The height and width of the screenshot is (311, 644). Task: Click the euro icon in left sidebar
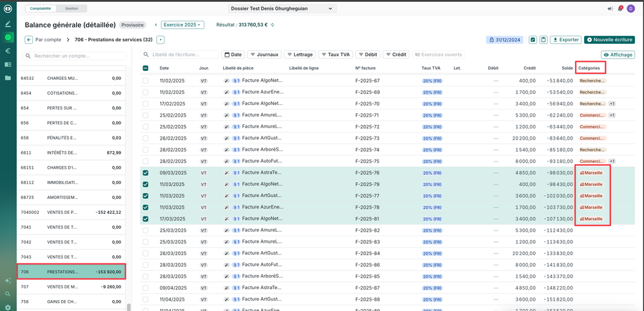click(8, 51)
